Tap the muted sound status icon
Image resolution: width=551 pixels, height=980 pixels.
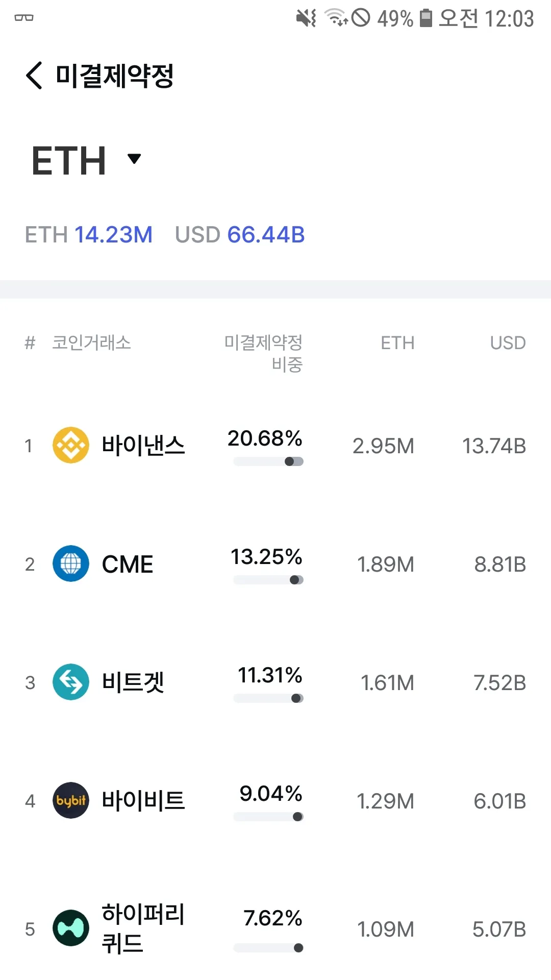click(306, 18)
